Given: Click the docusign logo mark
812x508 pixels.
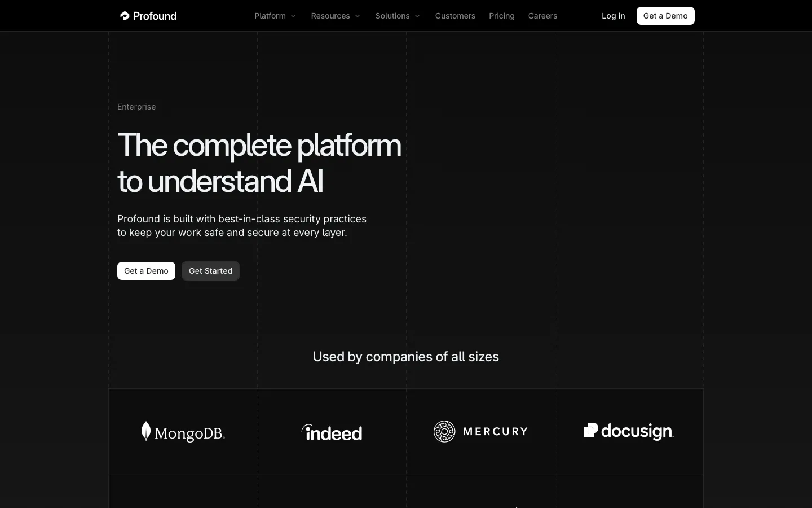Looking at the screenshot, I should coord(590,431).
